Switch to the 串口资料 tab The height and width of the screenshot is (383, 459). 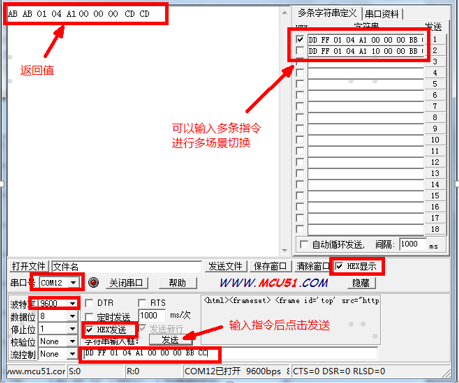[x=382, y=14]
